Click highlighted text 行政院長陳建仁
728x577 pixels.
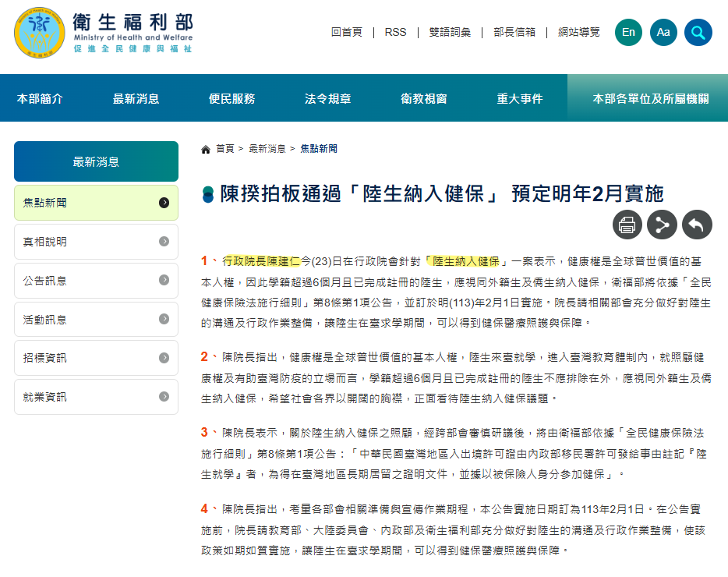tap(261, 261)
